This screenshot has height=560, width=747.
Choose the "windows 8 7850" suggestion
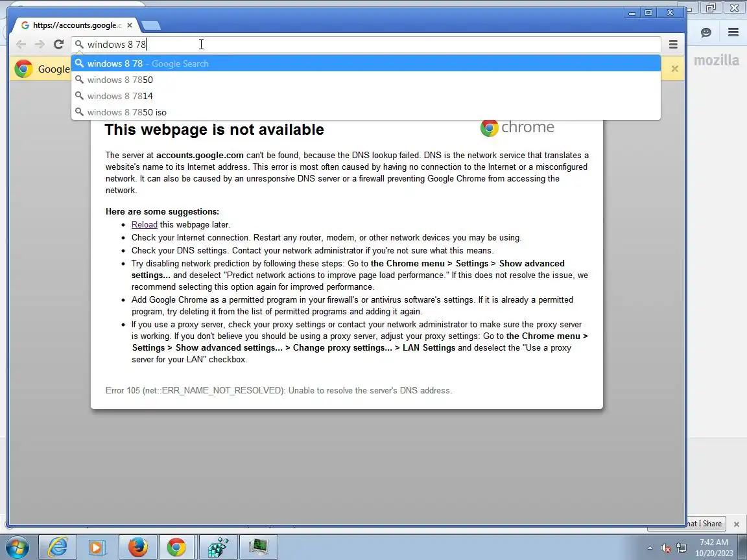point(366,80)
